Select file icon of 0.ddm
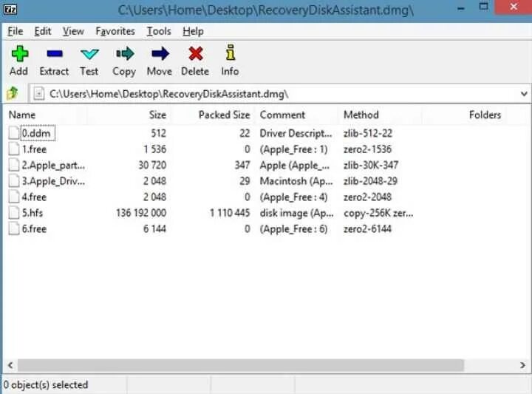The height and width of the screenshot is (394, 532). coord(14,133)
